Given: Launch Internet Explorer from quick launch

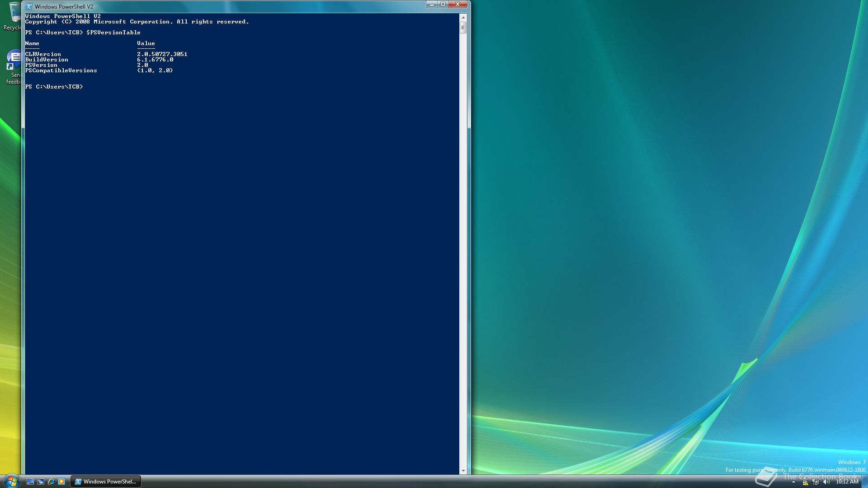Looking at the screenshot, I should click(x=51, y=482).
